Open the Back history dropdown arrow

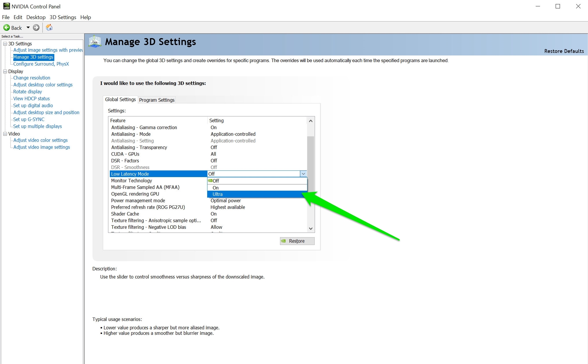[x=28, y=27]
